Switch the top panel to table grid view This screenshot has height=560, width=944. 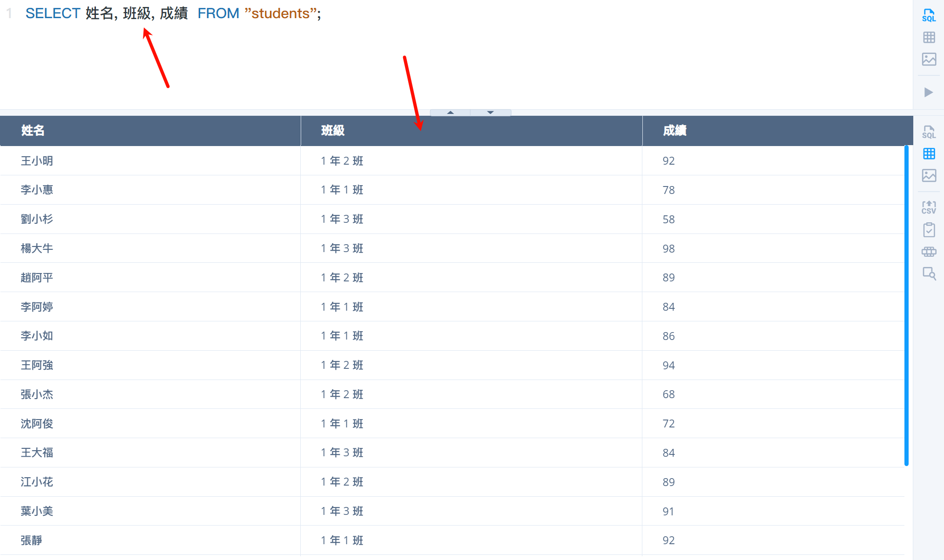tap(929, 37)
